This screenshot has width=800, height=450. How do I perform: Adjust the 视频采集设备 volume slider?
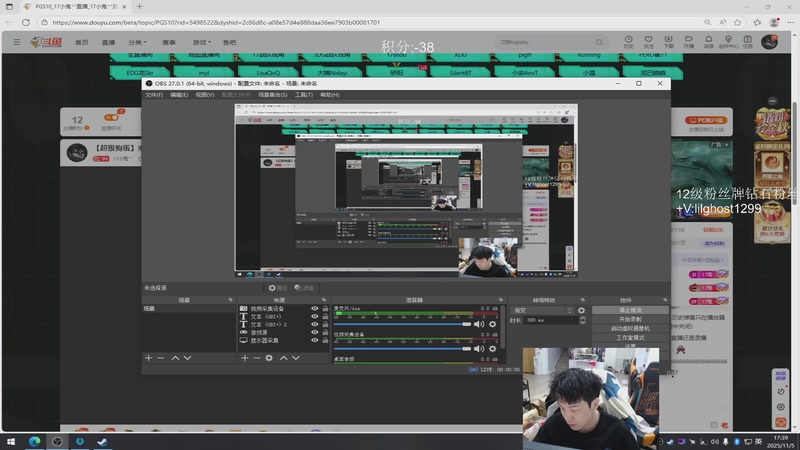point(403,348)
